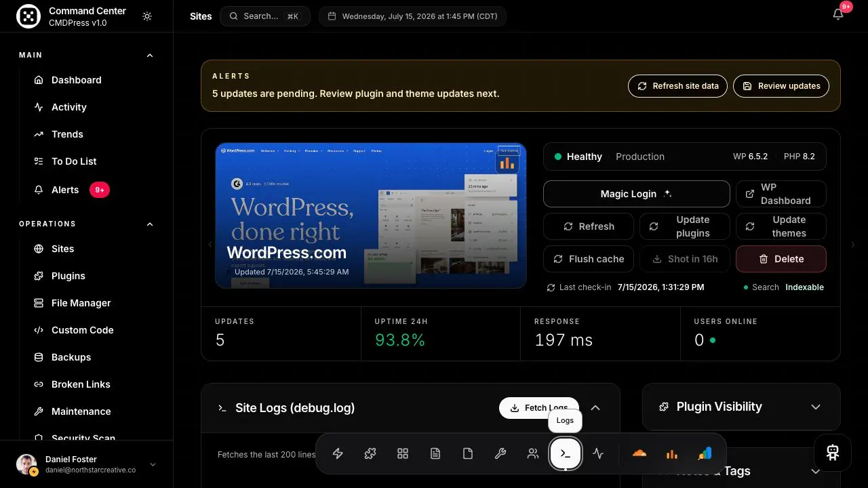Click the File Manager sidebar icon
Screen dimensions: 868x488
point(39,303)
